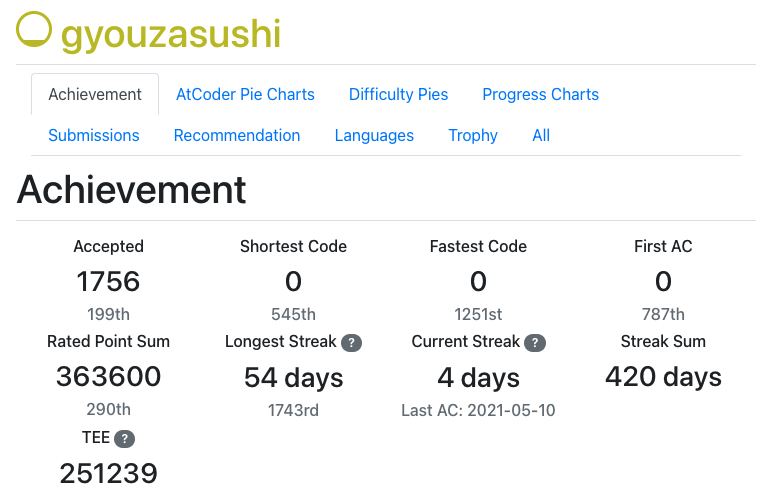Select the All tab
774x499 pixels.
(541, 135)
